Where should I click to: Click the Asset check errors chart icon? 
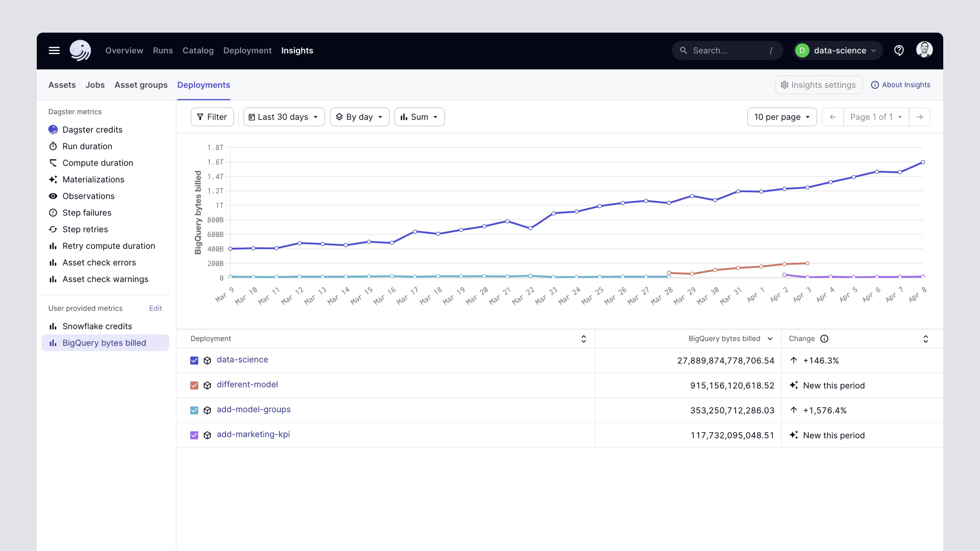(x=53, y=263)
